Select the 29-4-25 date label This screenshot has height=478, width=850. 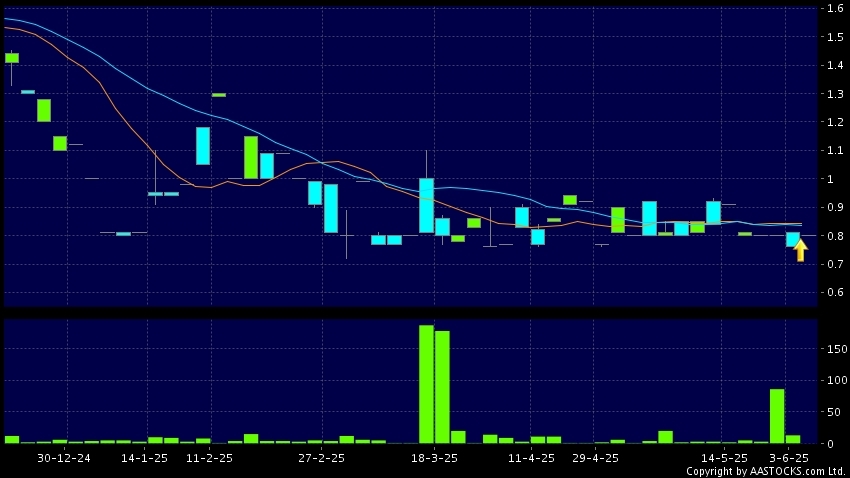(x=595, y=458)
